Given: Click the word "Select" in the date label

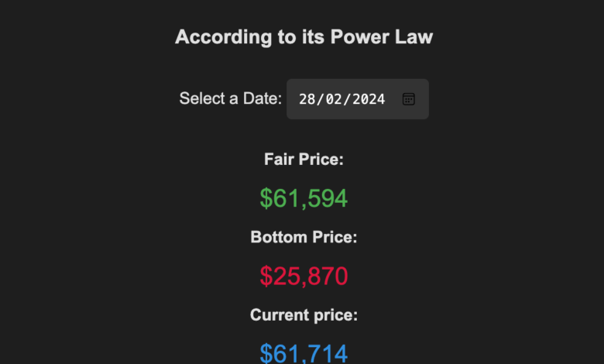Looking at the screenshot, I should (x=200, y=99).
